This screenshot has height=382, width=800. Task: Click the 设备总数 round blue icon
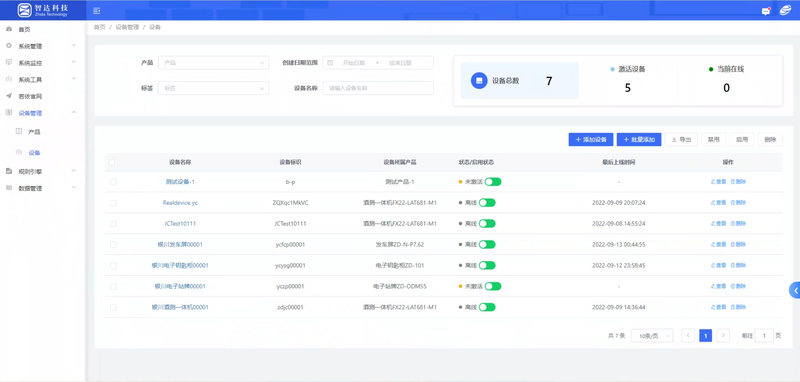[x=479, y=81]
